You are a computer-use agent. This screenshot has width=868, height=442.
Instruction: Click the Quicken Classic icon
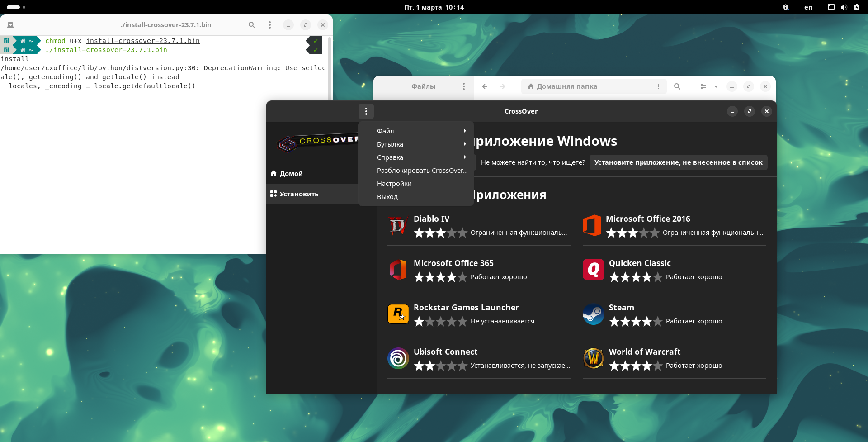(593, 270)
